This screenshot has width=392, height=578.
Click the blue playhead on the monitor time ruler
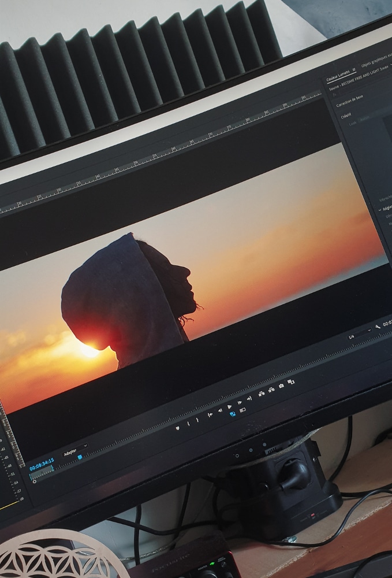click(x=80, y=457)
